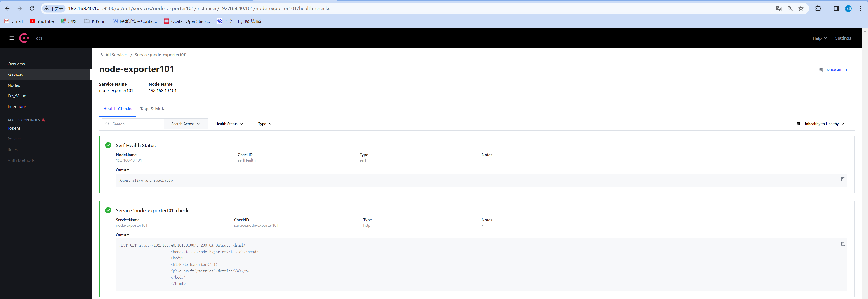
Task: Select the Intentions sidebar item
Action: tap(17, 106)
